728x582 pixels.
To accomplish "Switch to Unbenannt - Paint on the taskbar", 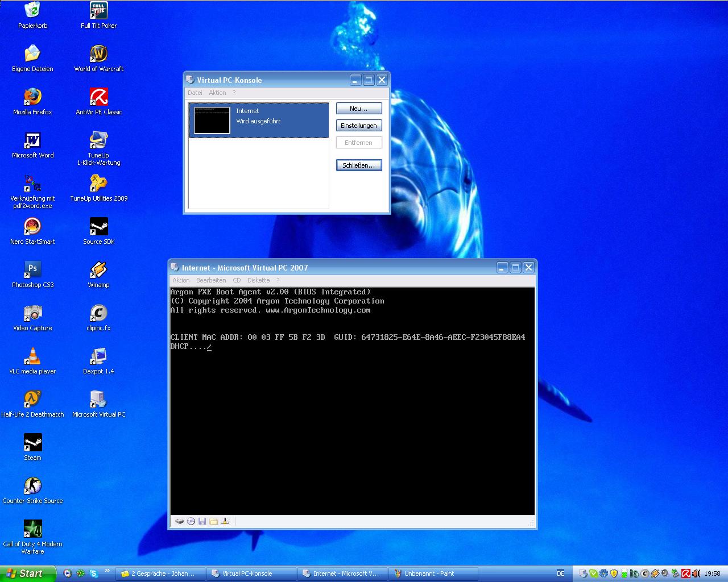I will tap(433, 573).
